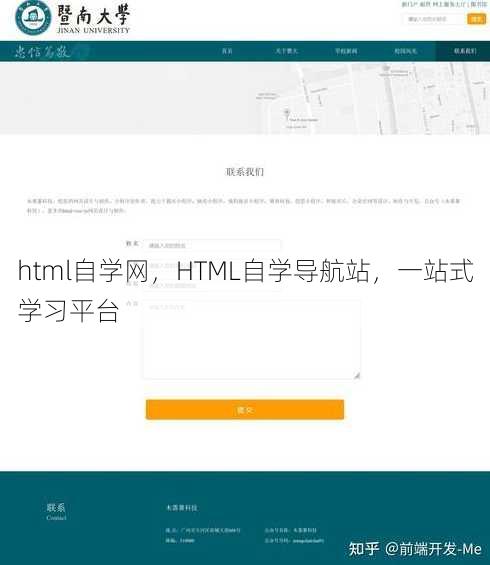
Task: Open the 关于暨大 navigation item
Action: tap(287, 51)
